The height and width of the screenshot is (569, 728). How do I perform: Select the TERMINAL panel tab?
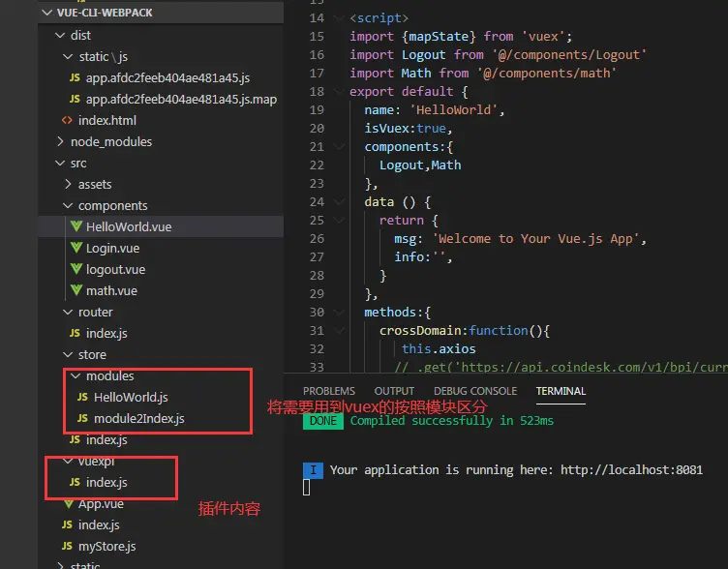pos(561,391)
